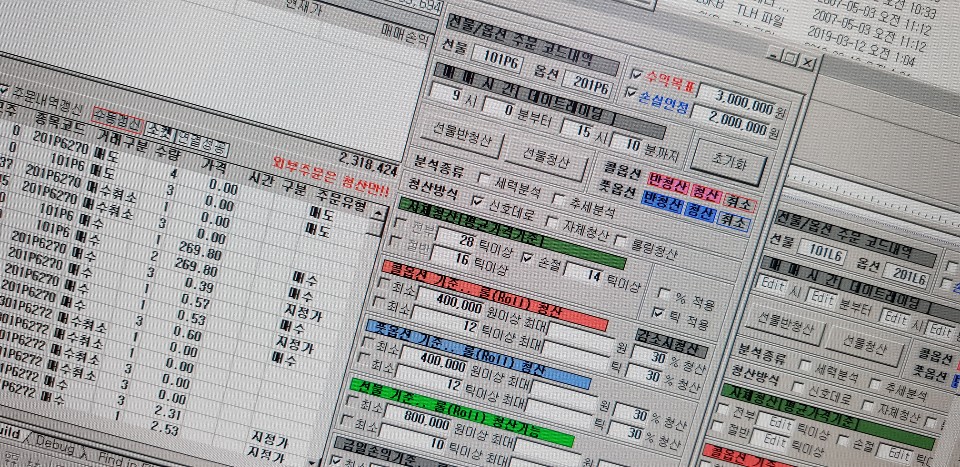Check the 세력분석 analysis option

484,180
